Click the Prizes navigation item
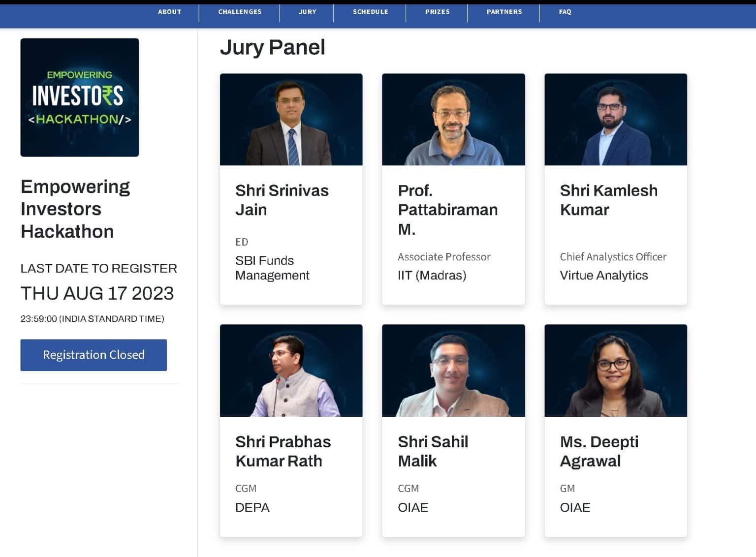756x557 pixels. pyautogui.click(x=437, y=12)
